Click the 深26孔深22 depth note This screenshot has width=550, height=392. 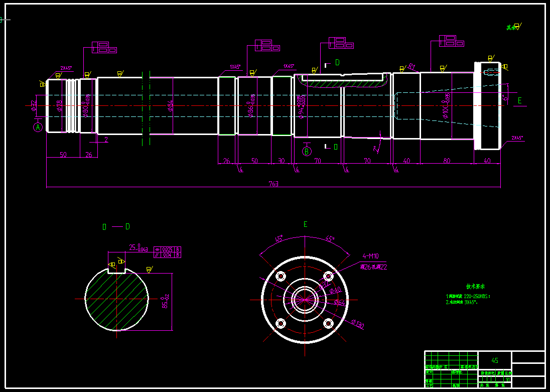click(x=373, y=267)
